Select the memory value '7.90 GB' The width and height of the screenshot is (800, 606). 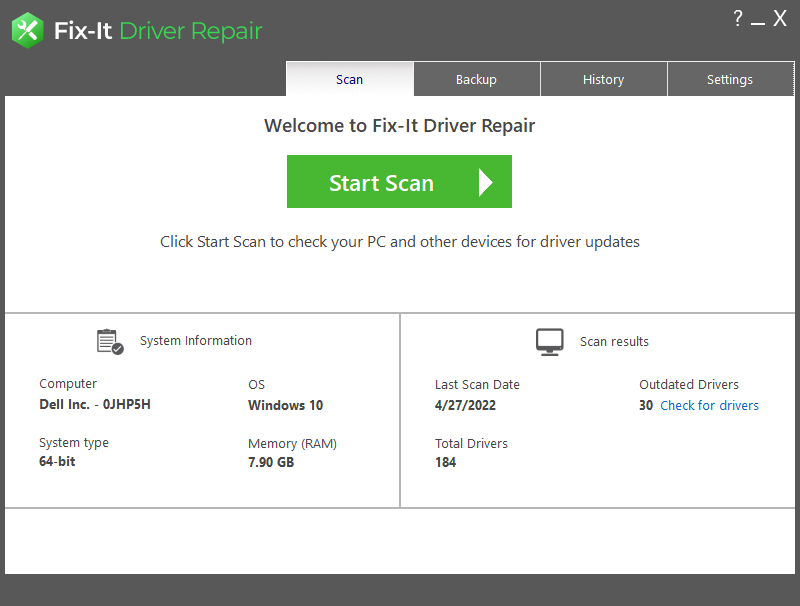coord(271,463)
